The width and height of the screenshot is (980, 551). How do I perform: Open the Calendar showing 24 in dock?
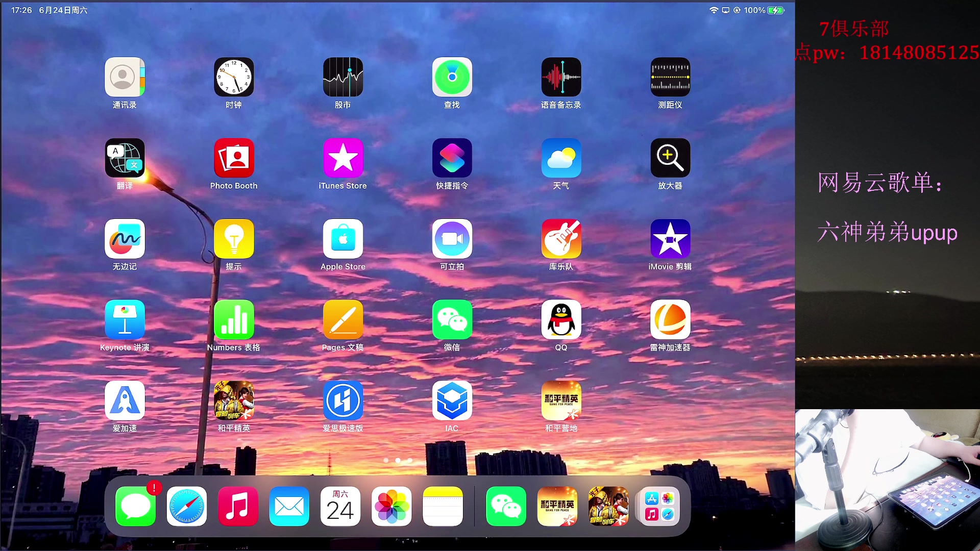tap(340, 506)
